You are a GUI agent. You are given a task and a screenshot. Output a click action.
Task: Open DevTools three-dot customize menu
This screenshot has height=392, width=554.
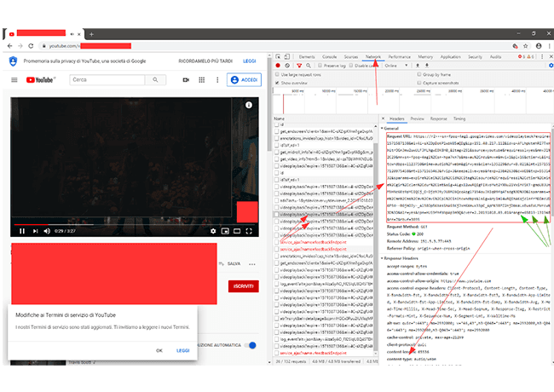[x=542, y=56]
